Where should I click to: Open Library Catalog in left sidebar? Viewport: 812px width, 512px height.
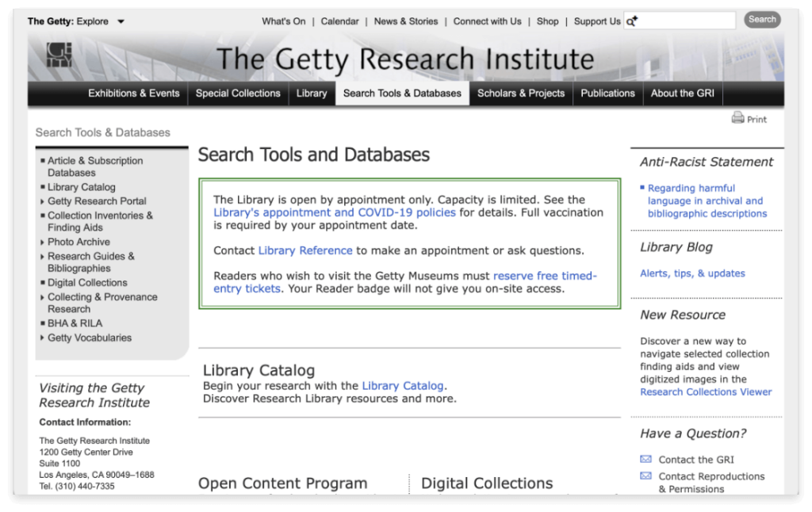pos(82,187)
